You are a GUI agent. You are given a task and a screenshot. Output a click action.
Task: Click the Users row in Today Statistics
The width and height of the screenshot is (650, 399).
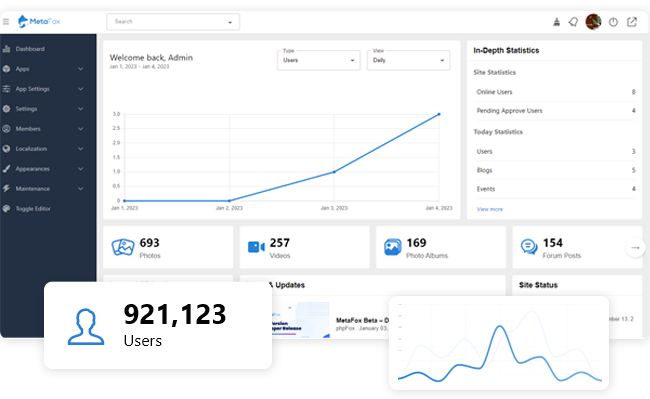555,152
